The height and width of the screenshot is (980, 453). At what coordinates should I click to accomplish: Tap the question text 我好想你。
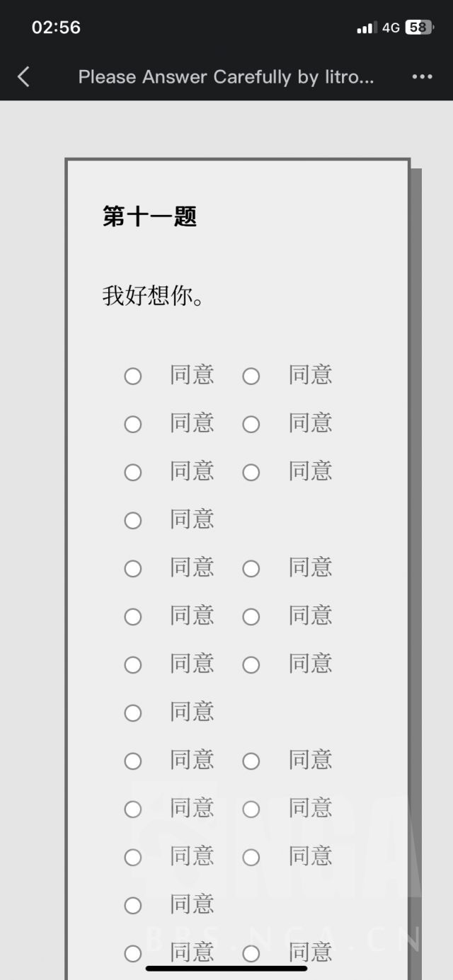pos(154,296)
